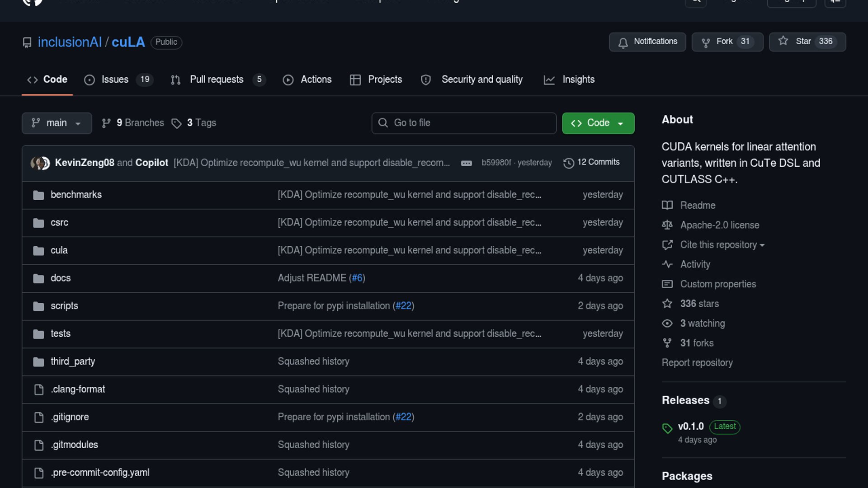Click the Insights graph icon
Viewport: 868px width, 488px height.
(x=549, y=80)
